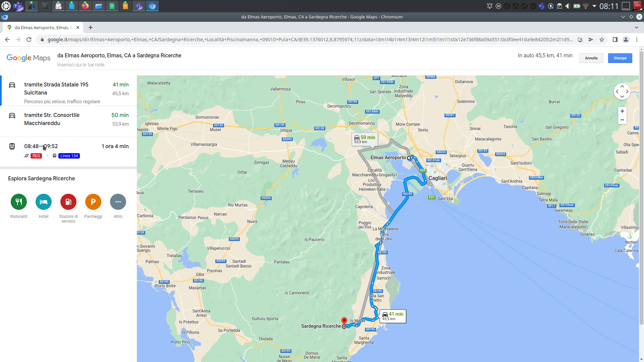Open a new browser tab

(x=91, y=27)
